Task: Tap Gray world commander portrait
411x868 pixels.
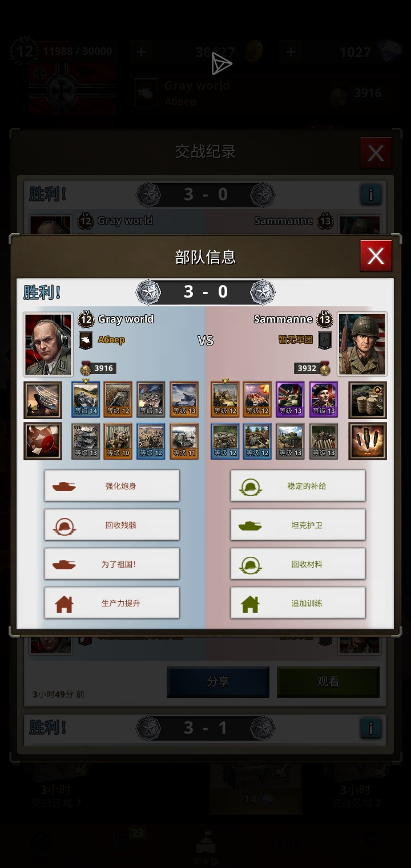Action: point(49,344)
